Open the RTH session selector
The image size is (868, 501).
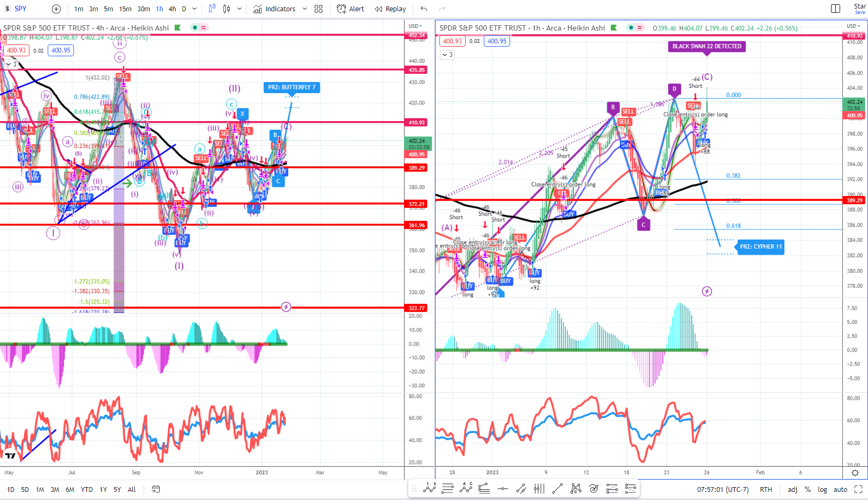(x=766, y=490)
